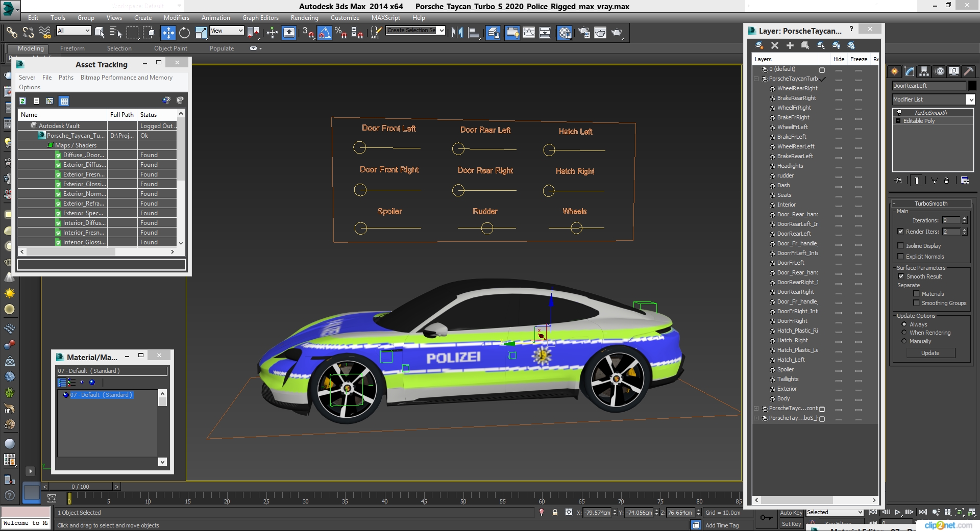Collapse PorscheTaycanTurb layer tree
This screenshot has height=531, width=980.
pos(756,79)
